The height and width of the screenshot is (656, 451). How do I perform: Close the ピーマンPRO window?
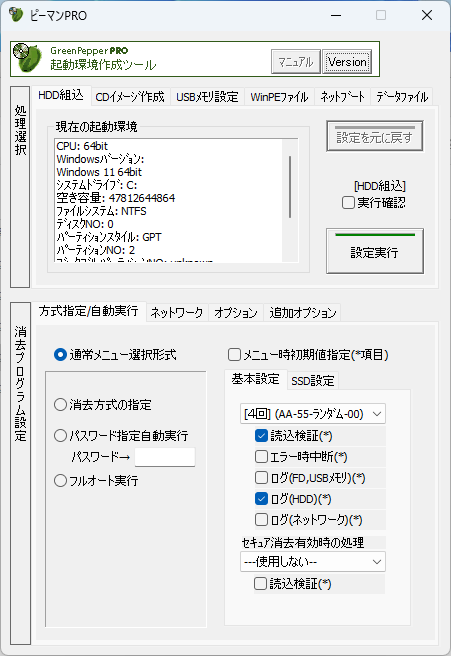pos(427,15)
